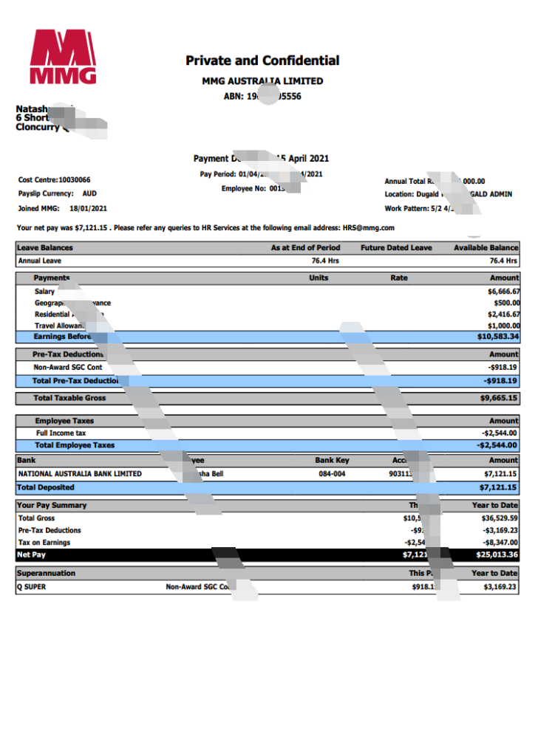This screenshot has width=535, height=756.
Task: Click the MMG company logo
Action: click(64, 57)
